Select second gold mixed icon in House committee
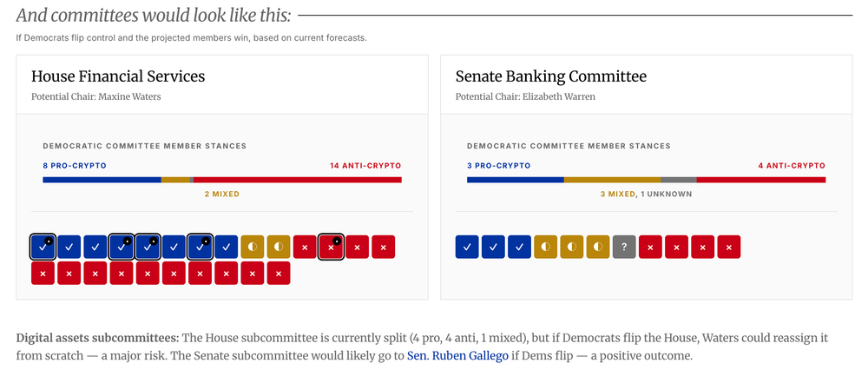 pos(279,248)
